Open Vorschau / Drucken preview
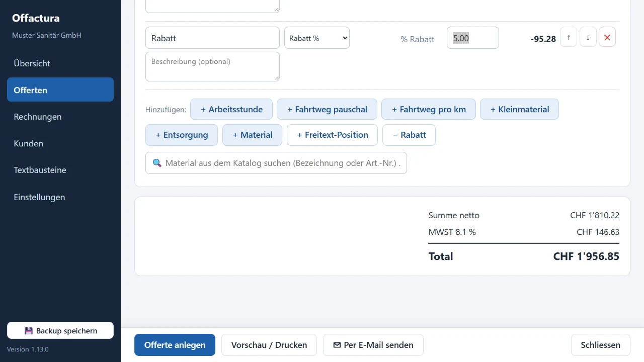This screenshot has height=362, width=644. click(269, 345)
